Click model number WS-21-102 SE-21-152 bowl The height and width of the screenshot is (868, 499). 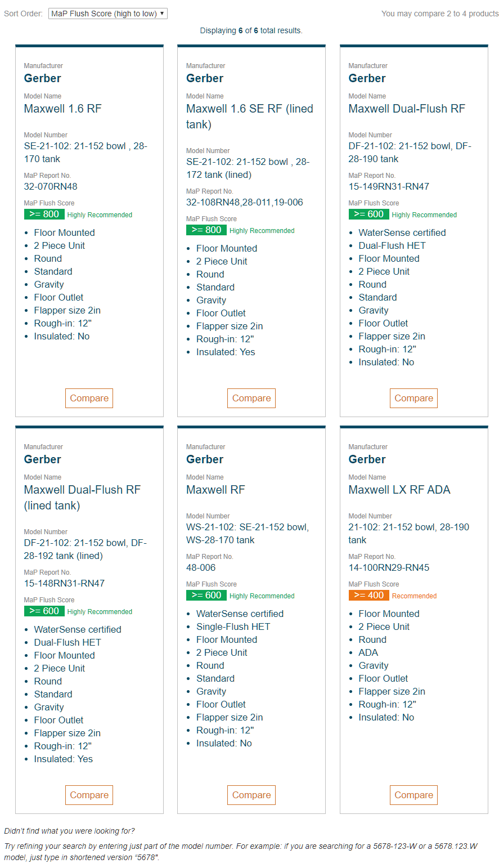click(248, 534)
